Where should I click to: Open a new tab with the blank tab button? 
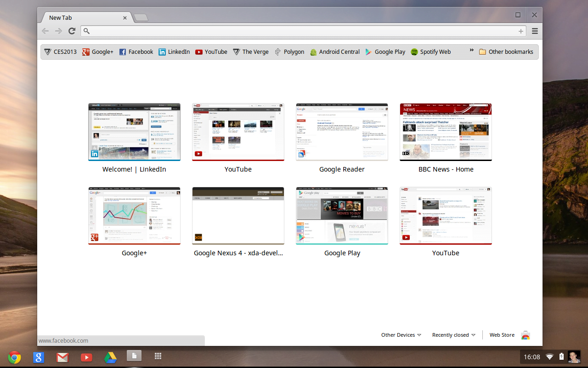click(141, 18)
